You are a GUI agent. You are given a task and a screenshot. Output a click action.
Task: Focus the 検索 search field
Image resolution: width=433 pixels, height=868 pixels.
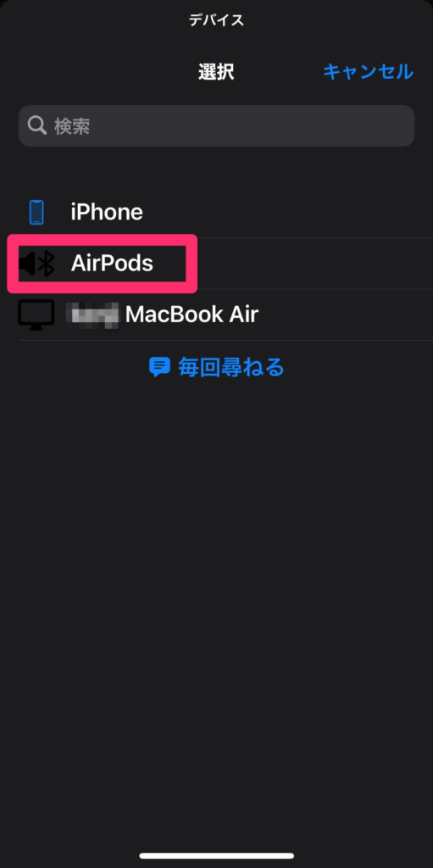[x=217, y=125]
